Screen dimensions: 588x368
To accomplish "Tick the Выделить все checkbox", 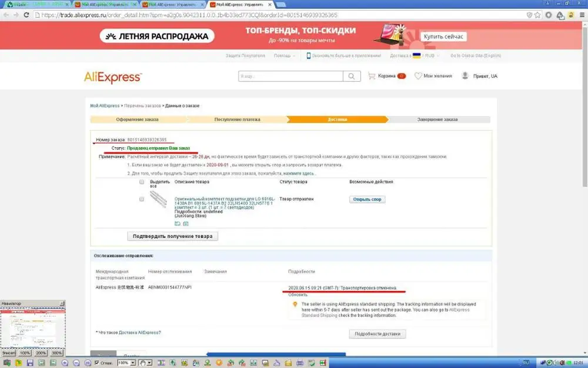I will point(141,182).
